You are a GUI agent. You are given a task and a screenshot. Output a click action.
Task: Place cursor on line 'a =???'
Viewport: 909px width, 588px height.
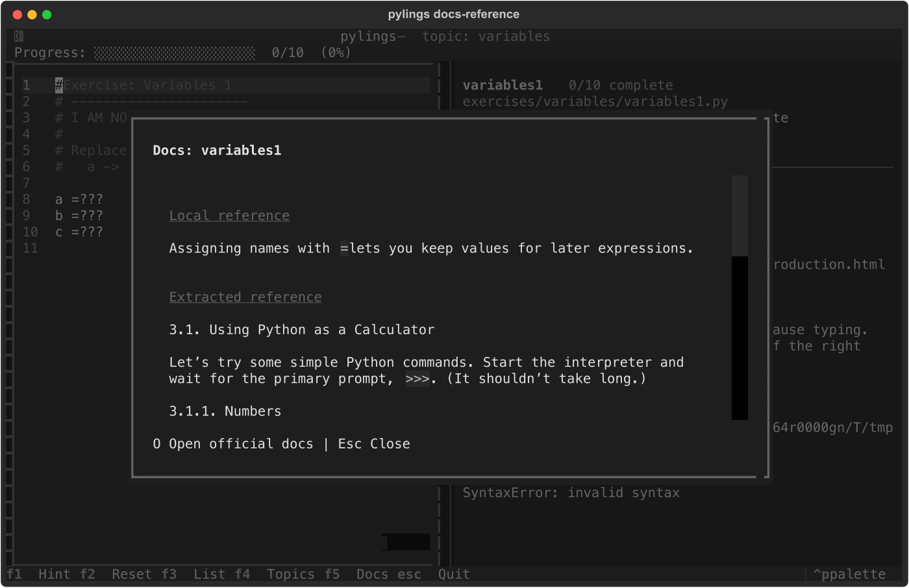click(79, 199)
